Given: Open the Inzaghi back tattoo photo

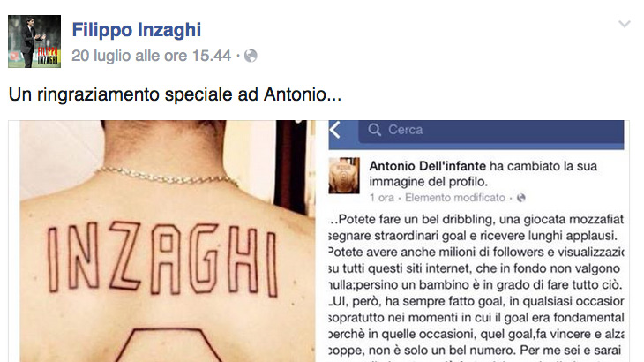Looking at the screenshot, I should (168, 241).
